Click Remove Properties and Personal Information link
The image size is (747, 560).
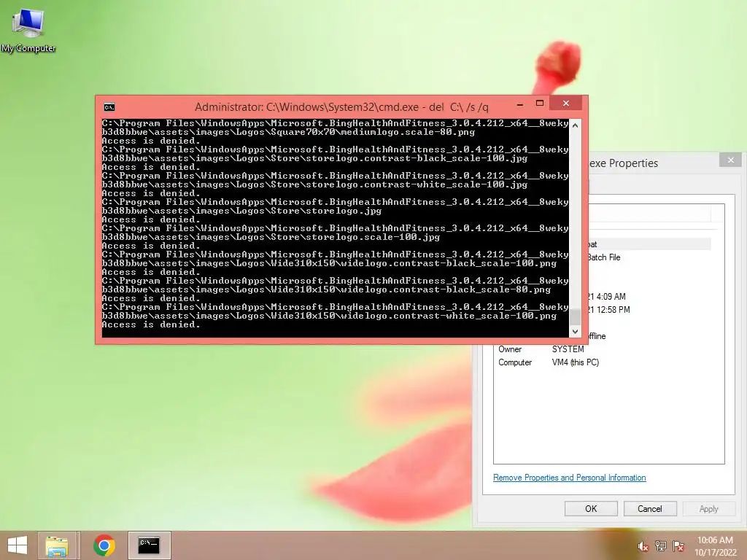coord(569,478)
